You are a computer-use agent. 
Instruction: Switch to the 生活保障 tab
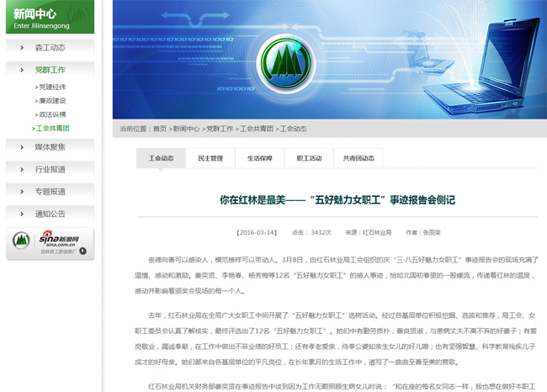coord(259,158)
